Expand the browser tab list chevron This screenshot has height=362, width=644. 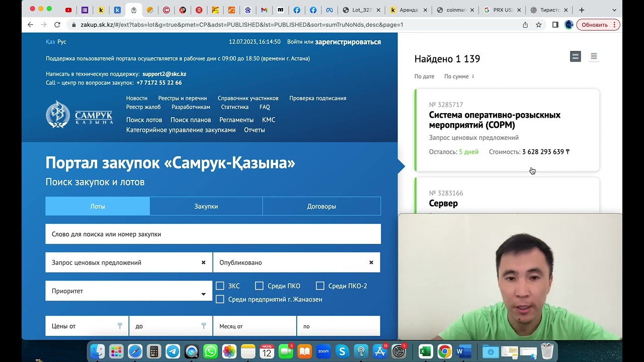(x=614, y=10)
